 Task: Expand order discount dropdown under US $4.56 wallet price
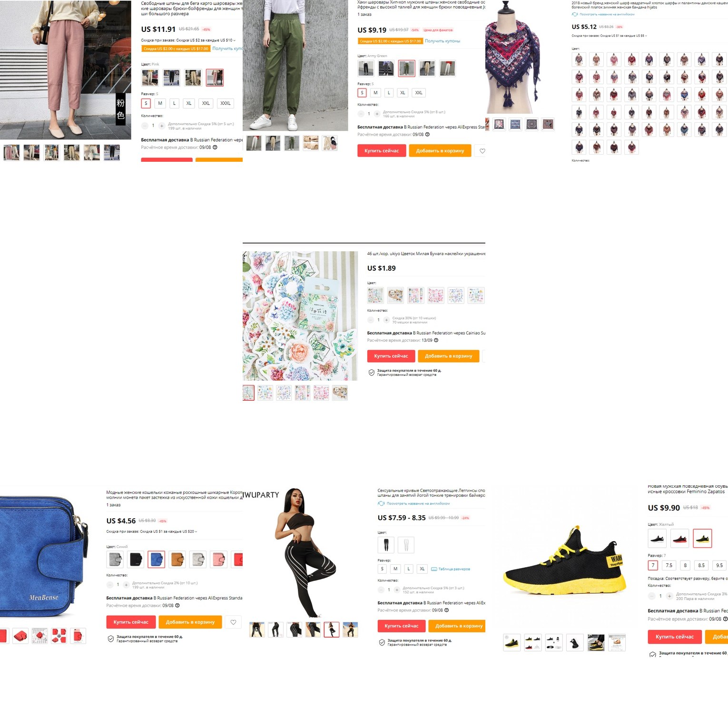coord(196,531)
